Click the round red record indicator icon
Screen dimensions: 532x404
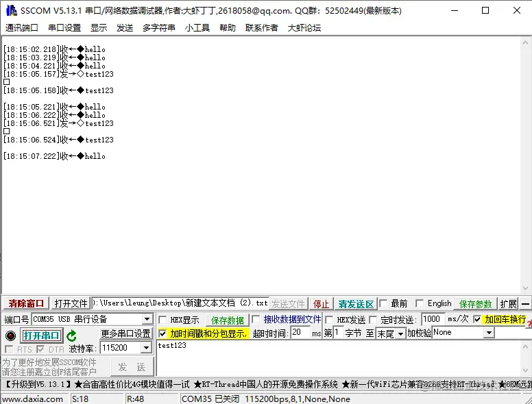pos(10,336)
